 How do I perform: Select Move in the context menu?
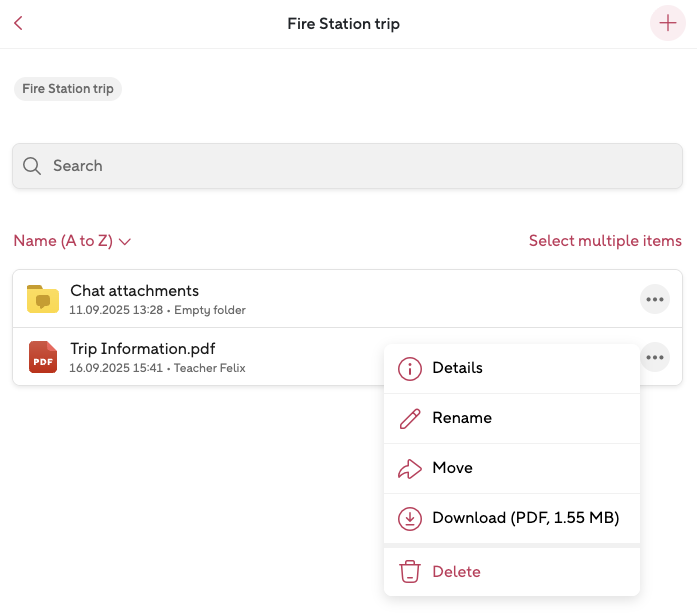(452, 468)
